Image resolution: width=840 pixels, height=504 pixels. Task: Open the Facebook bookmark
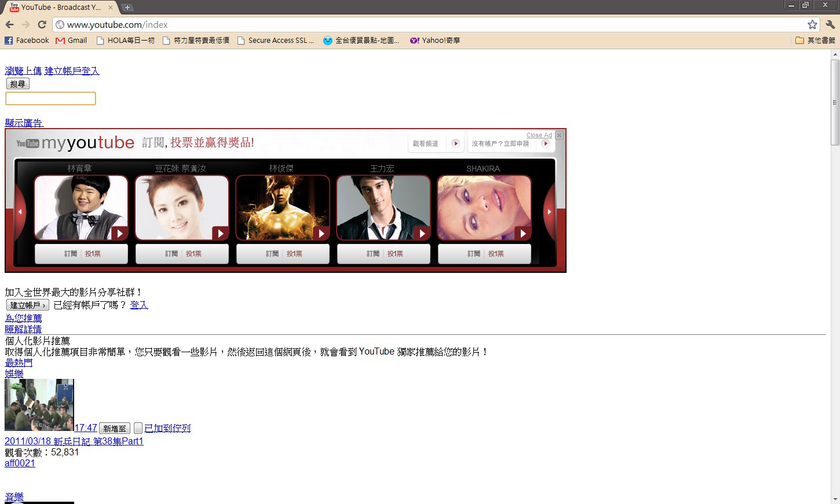[x=27, y=41]
